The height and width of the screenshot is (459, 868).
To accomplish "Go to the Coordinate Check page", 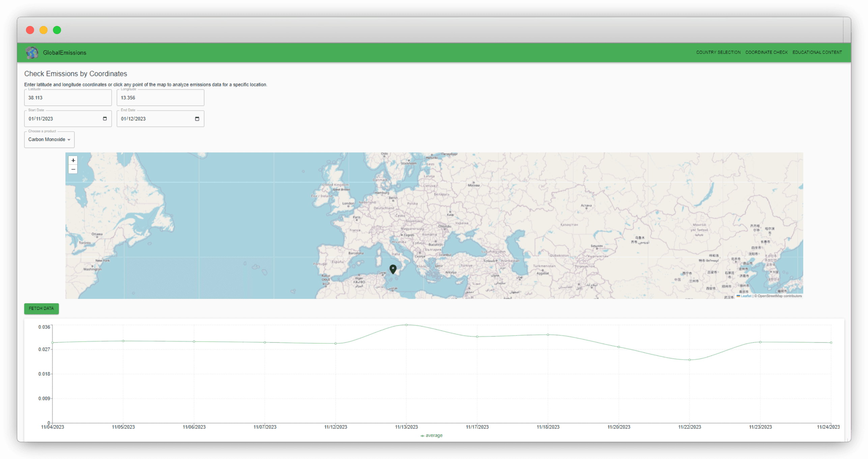I will pos(766,52).
